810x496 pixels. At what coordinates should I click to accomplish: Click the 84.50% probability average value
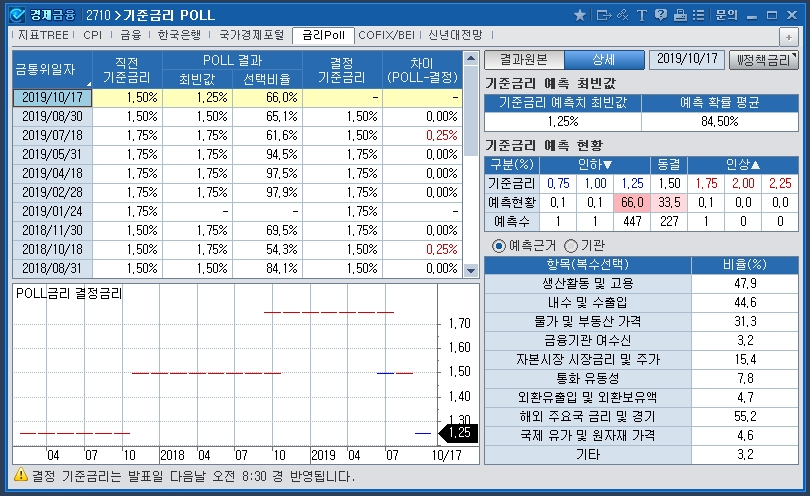click(720, 122)
